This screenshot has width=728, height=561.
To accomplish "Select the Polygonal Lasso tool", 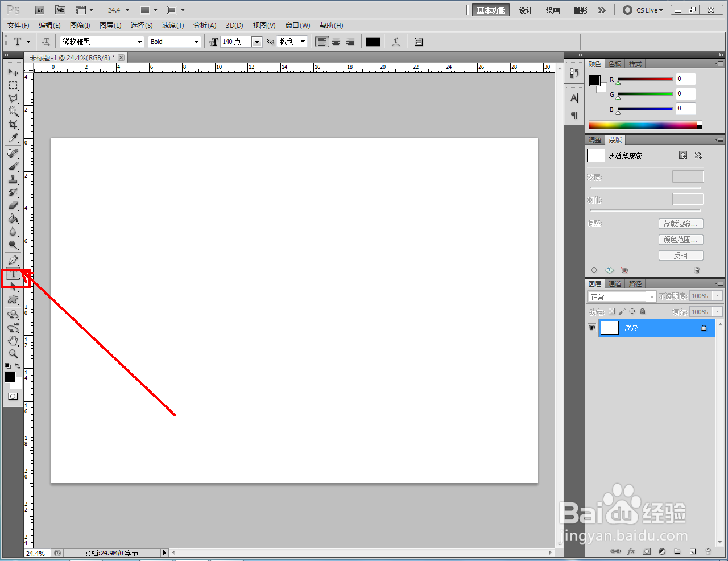I will 13,98.
